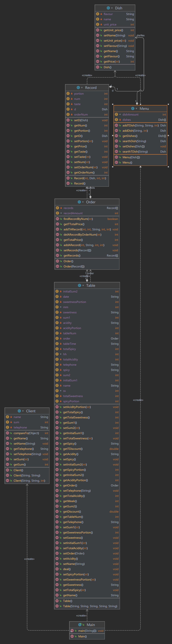The image size is (172, 644).
Task: Click the Main class runnable icon
Action: pyautogui.click(x=80, y=625)
